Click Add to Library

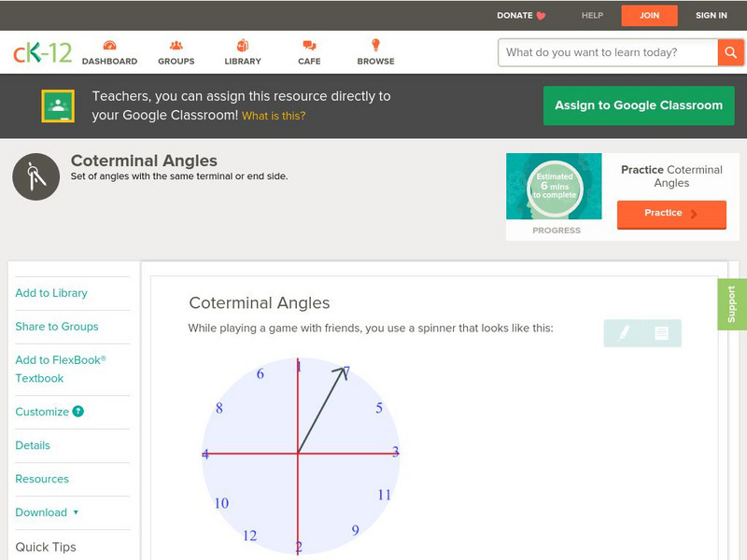pos(51,293)
